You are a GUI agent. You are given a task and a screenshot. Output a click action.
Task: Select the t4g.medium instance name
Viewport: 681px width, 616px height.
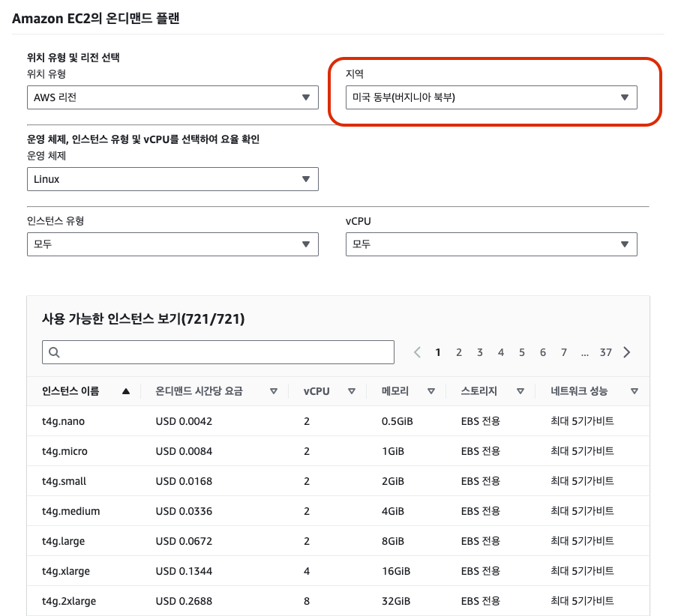(x=70, y=511)
